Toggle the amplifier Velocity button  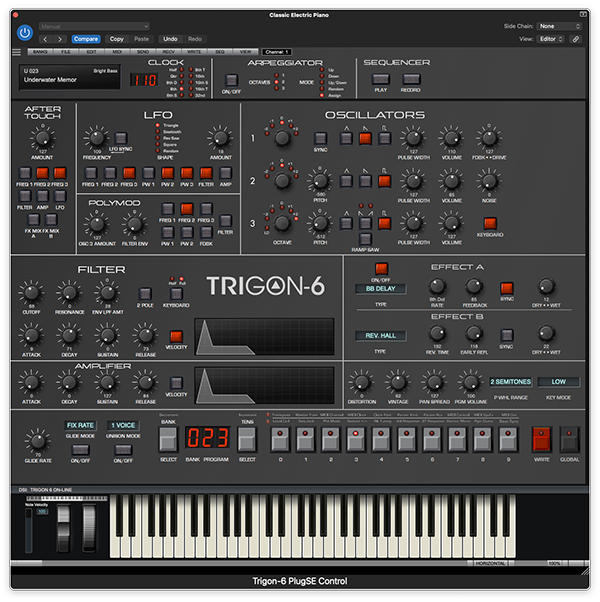(x=176, y=383)
